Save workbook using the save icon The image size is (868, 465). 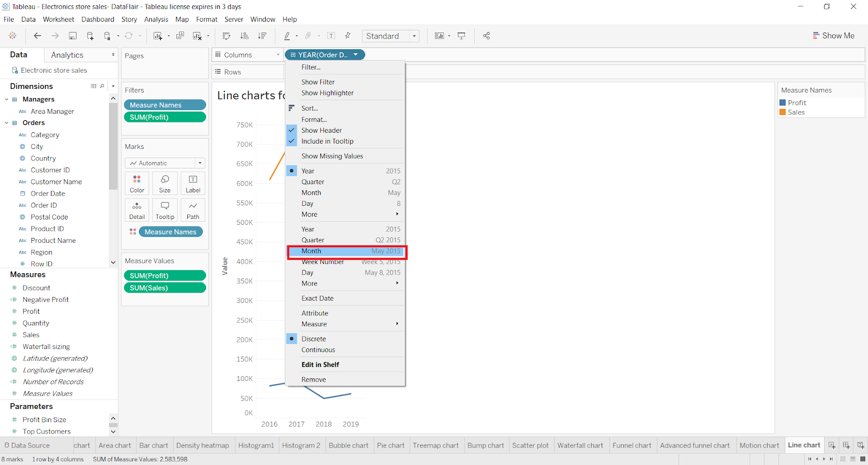tap(73, 36)
